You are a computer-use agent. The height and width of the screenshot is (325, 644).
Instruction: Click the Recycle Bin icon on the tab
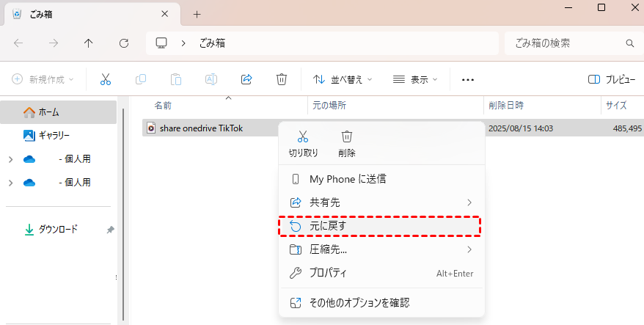coord(17,15)
